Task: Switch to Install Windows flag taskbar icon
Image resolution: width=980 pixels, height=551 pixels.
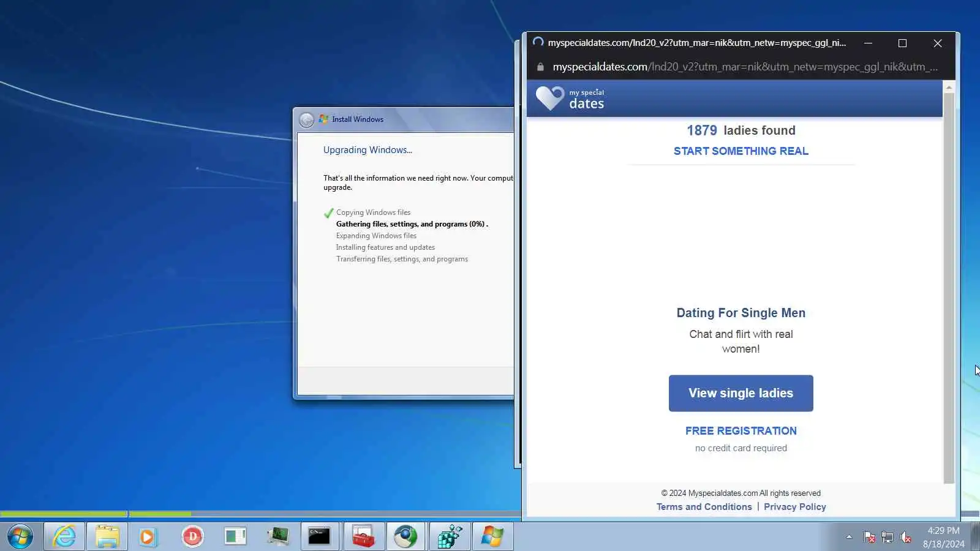Action: 492,537
